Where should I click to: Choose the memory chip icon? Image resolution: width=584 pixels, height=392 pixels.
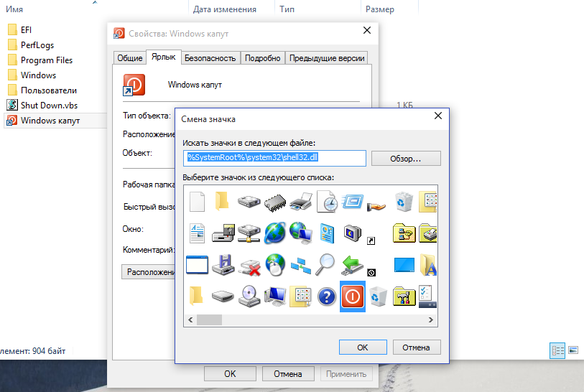(275, 203)
